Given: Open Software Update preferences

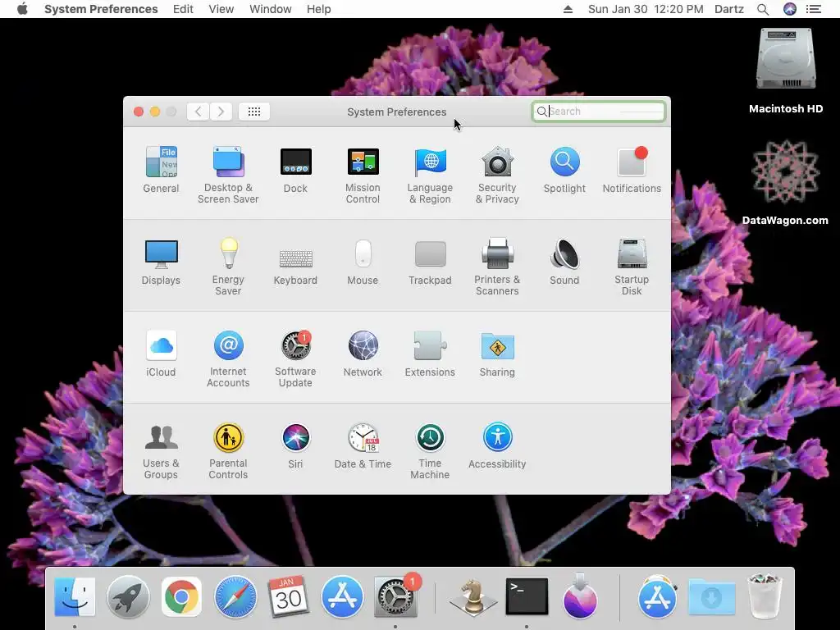Looking at the screenshot, I should [295, 359].
